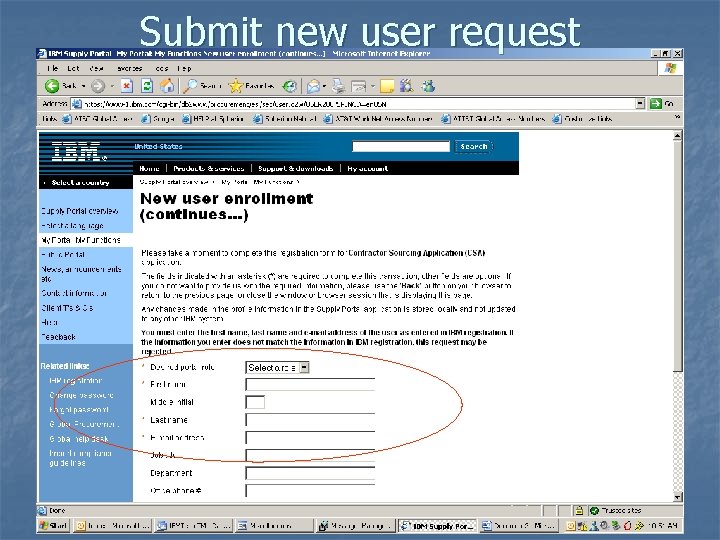The width and height of the screenshot is (720, 540).
Task: Click the taskbar clock
Action: 662,525
